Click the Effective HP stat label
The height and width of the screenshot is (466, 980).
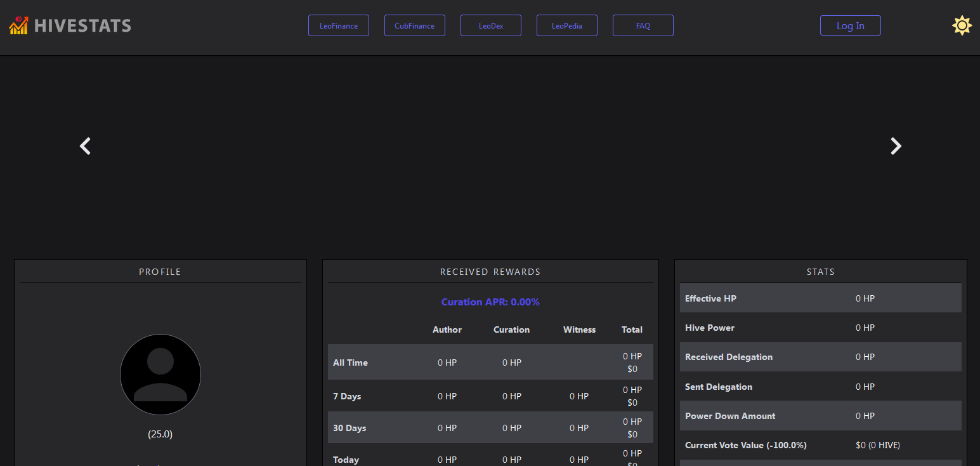710,298
